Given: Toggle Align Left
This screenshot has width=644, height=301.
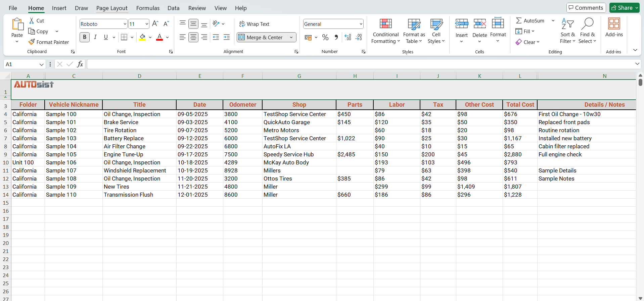Looking at the screenshot, I should tap(182, 37).
